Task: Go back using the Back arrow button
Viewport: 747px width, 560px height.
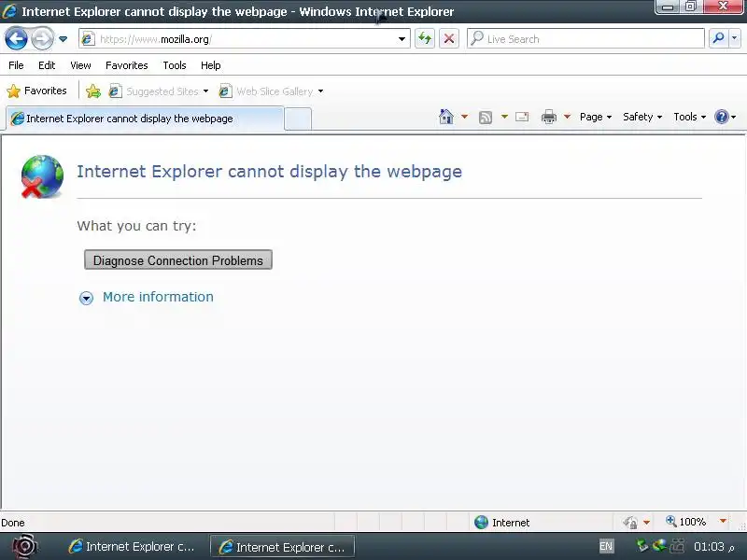Action: (x=16, y=39)
